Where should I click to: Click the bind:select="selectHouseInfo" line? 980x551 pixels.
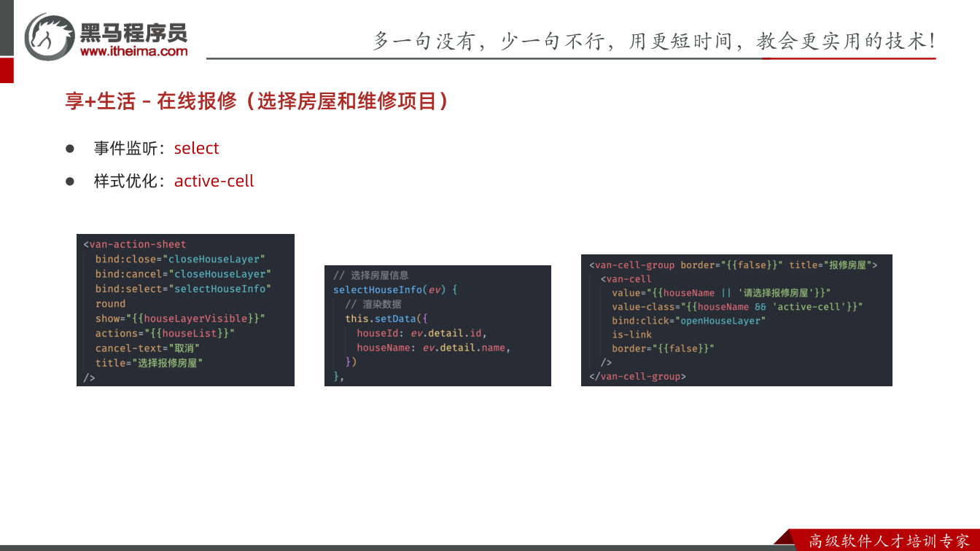pyautogui.click(x=183, y=289)
